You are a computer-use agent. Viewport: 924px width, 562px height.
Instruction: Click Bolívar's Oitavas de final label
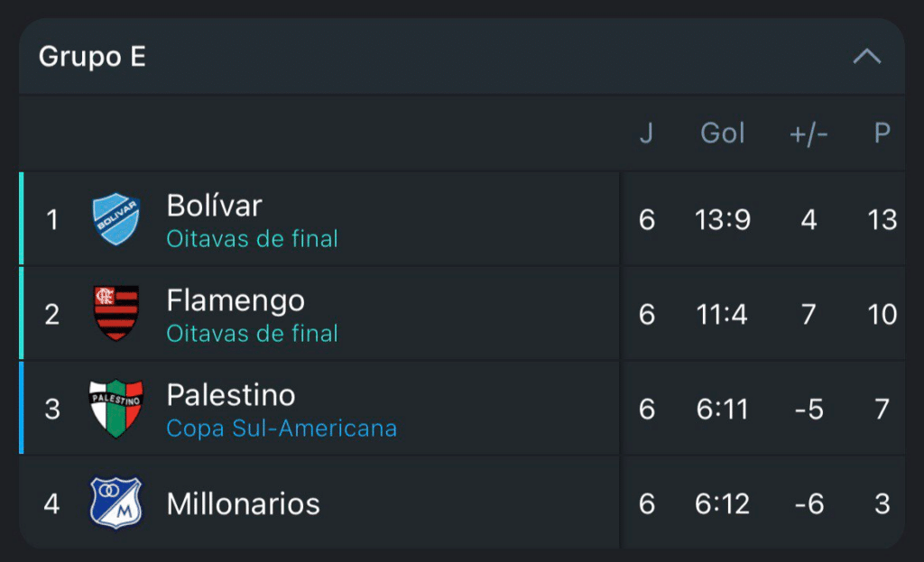click(x=252, y=239)
